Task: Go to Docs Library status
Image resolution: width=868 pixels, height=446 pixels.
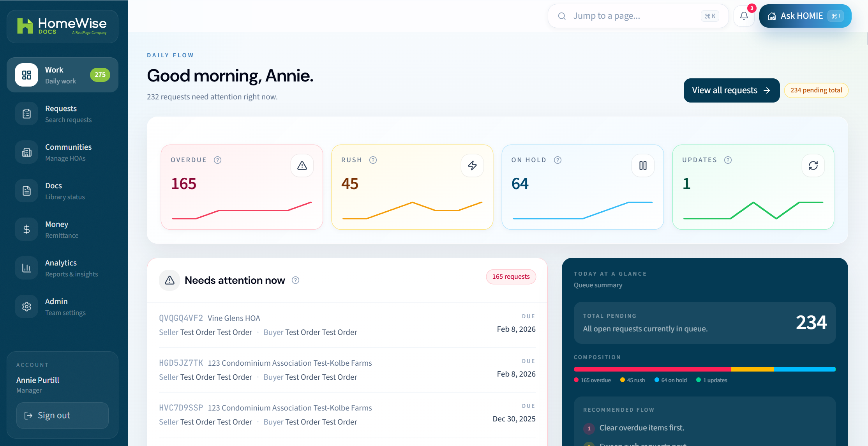Action: click(x=62, y=191)
